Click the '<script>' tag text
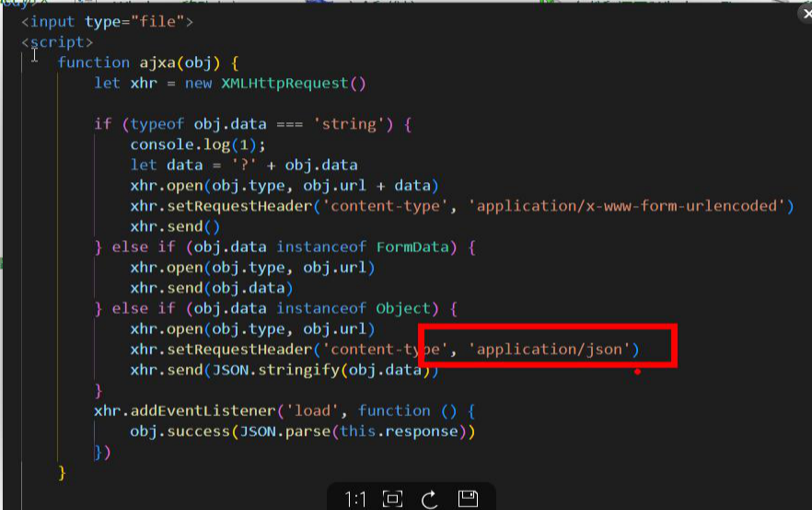The image size is (812, 510). tap(57, 42)
